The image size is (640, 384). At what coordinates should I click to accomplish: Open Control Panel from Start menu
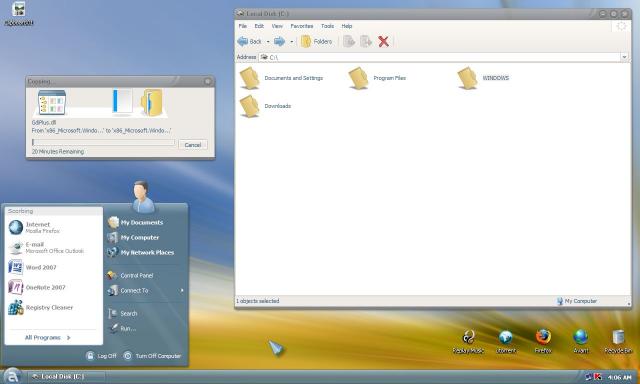coord(130,275)
